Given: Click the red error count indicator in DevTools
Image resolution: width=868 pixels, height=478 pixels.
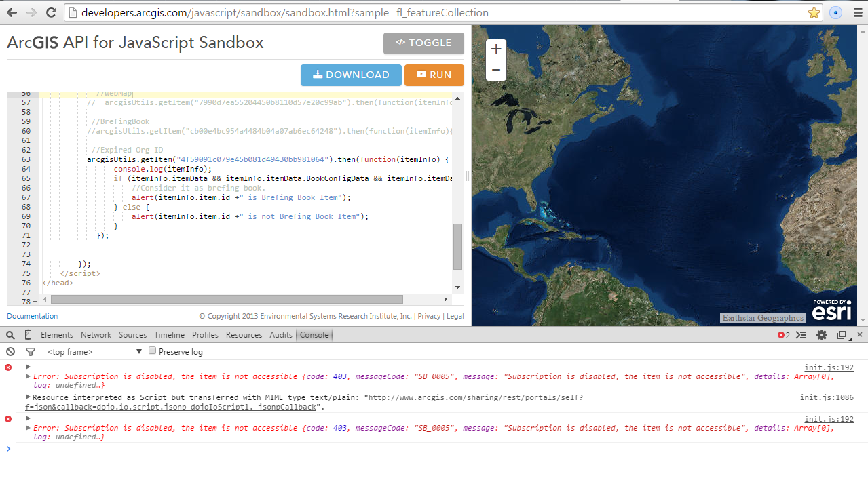Looking at the screenshot, I should 783,335.
